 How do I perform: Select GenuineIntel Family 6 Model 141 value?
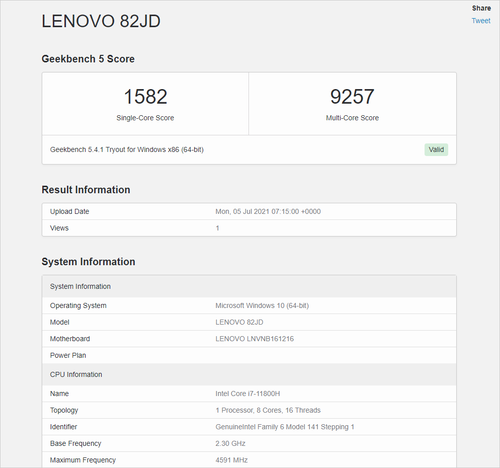pyautogui.click(x=285, y=427)
